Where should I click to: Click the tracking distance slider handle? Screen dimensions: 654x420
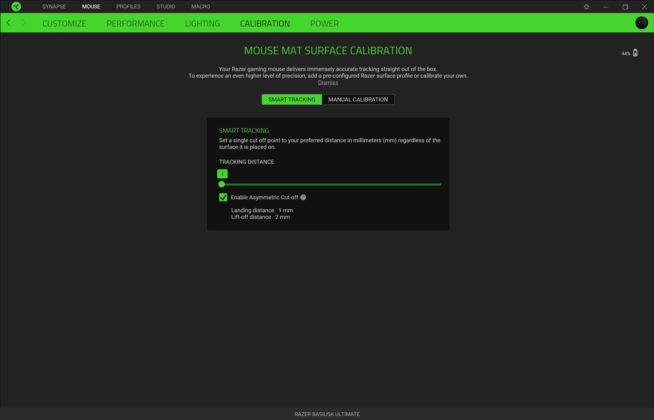pos(222,184)
